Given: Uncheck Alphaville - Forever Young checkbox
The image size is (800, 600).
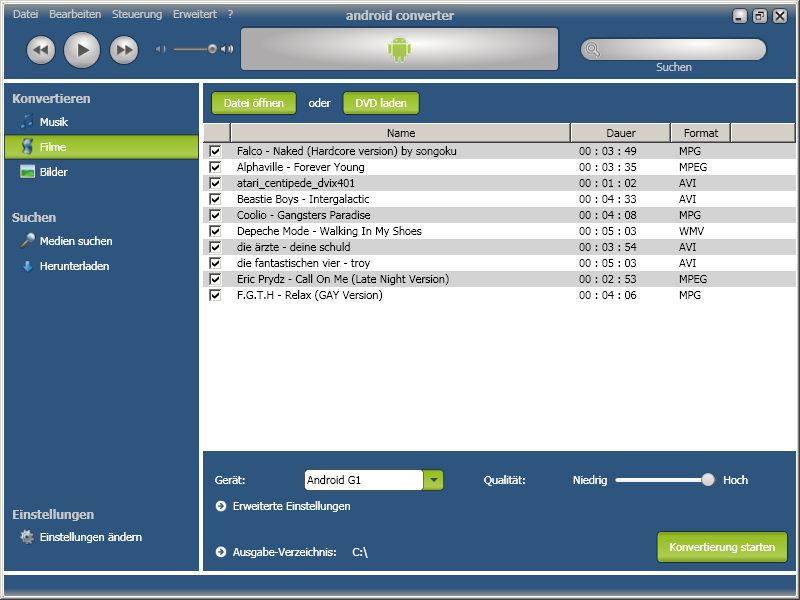Looking at the screenshot, I should pos(215,167).
